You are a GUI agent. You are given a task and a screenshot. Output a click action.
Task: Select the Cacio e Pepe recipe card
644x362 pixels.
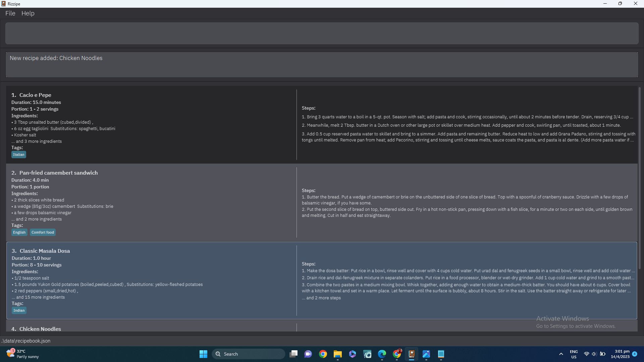click(x=151, y=124)
